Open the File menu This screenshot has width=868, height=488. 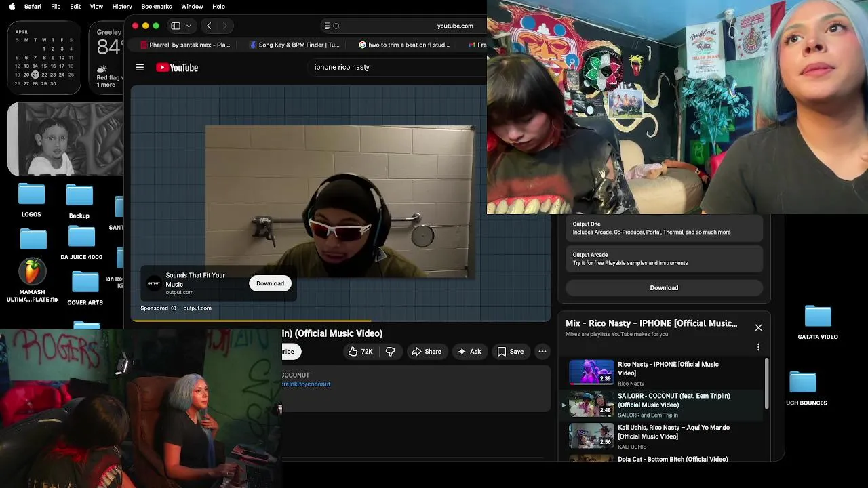click(56, 7)
